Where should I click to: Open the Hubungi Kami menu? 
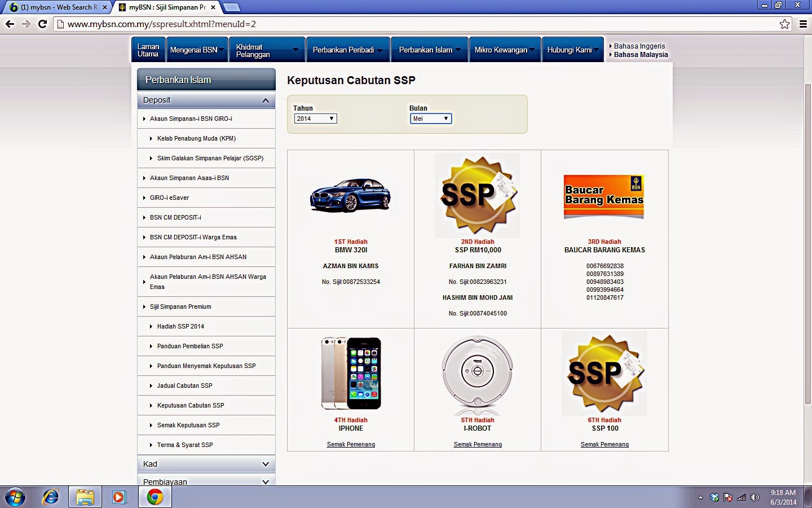tap(573, 50)
